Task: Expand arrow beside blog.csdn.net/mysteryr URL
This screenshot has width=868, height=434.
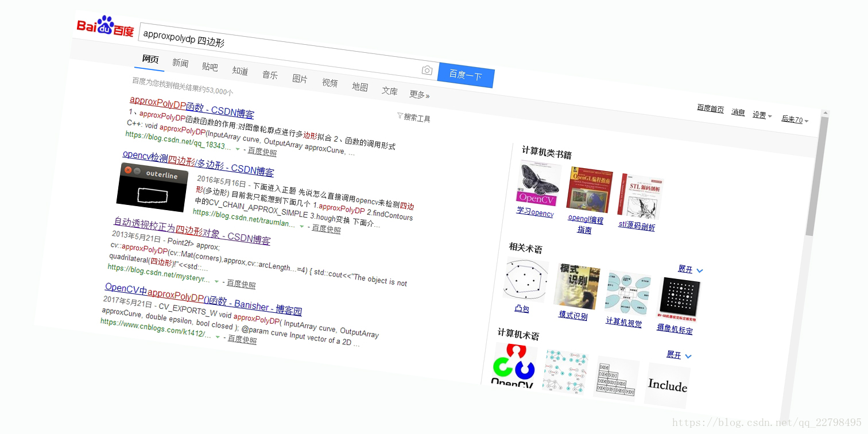Action: click(216, 281)
